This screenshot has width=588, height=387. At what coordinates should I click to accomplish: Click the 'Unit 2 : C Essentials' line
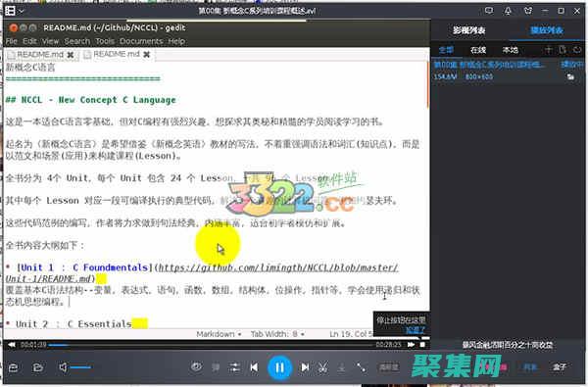click(73, 324)
